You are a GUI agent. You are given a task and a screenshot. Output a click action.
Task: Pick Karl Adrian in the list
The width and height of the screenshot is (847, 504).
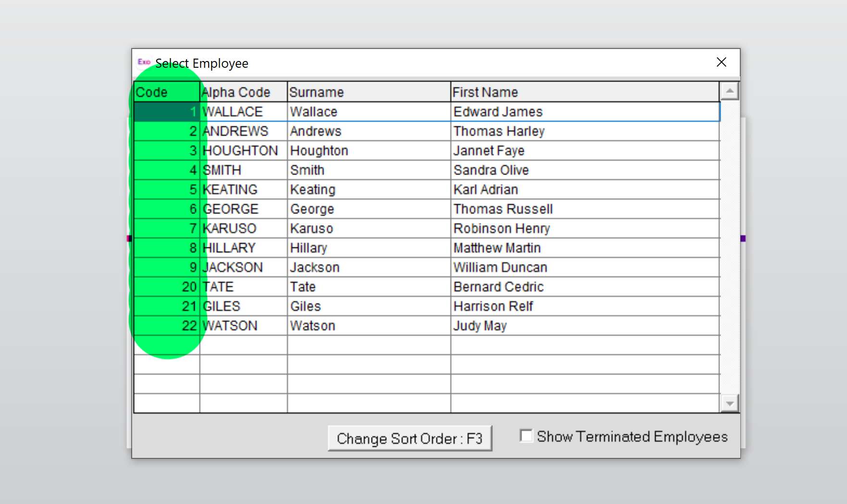486,190
